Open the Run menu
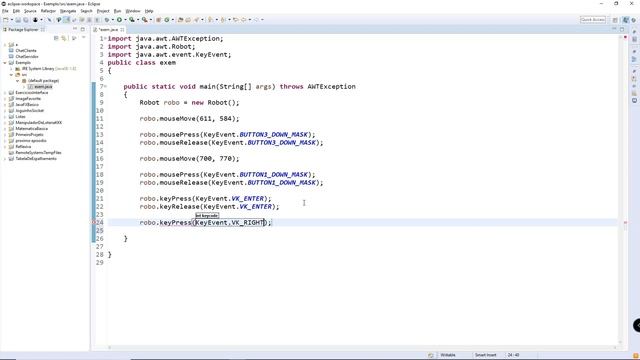640x360 pixels. pos(118,11)
